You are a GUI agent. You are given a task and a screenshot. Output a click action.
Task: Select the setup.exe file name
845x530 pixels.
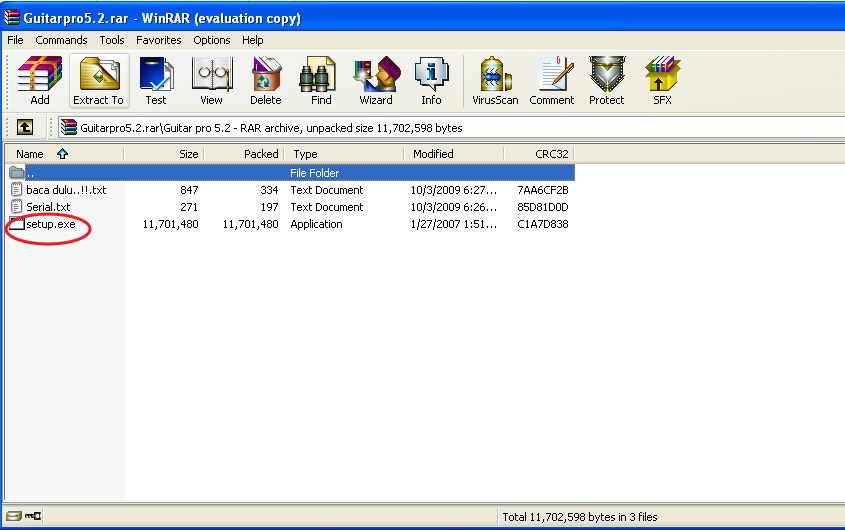51,224
